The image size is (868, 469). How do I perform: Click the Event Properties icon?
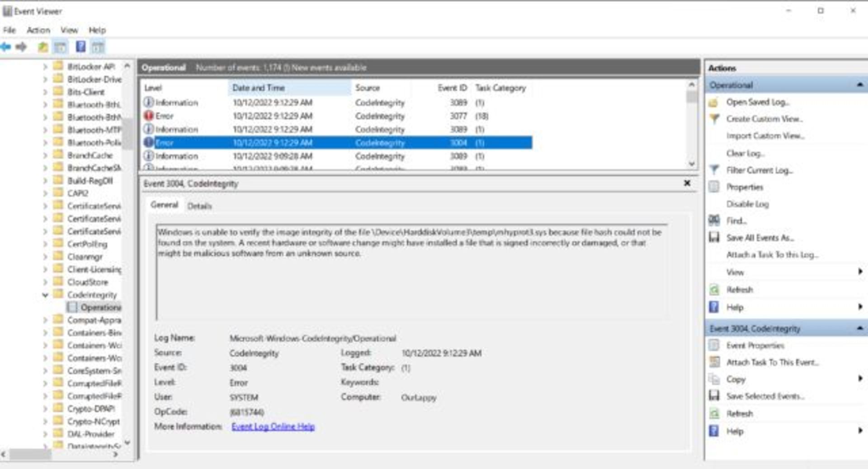point(714,346)
